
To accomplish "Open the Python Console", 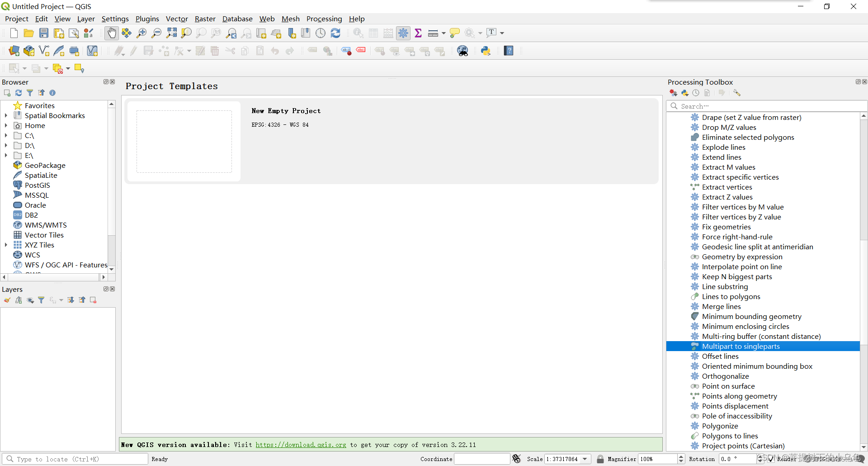I will point(486,51).
